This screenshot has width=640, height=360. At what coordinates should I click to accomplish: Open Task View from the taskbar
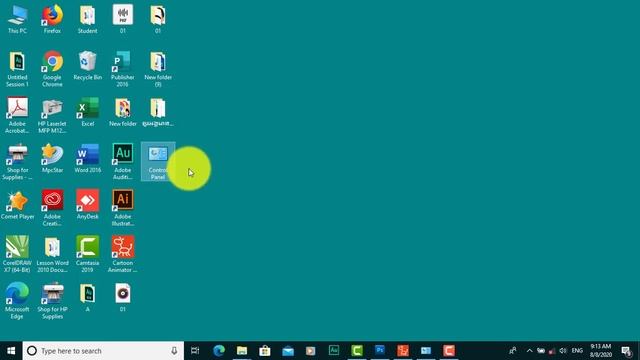tap(195, 351)
